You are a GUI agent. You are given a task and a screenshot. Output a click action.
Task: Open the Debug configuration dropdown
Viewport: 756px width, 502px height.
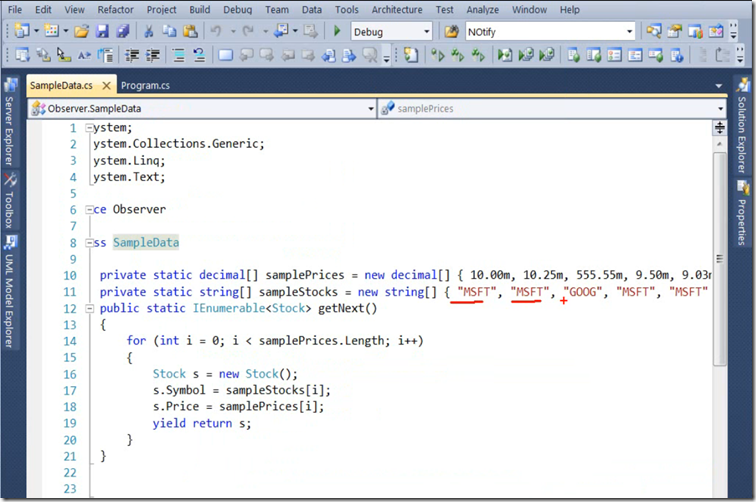point(426,32)
